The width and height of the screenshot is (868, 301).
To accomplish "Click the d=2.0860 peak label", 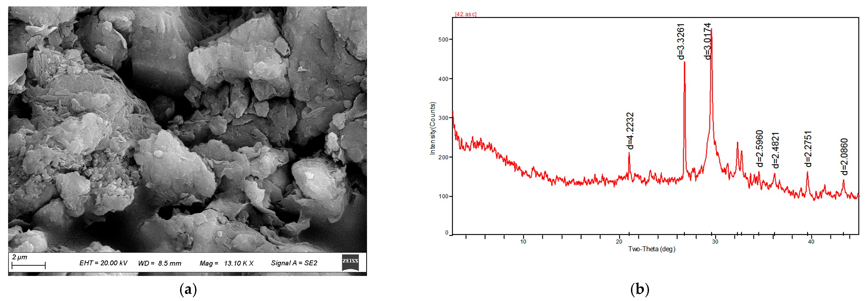I will coord(844,157).
